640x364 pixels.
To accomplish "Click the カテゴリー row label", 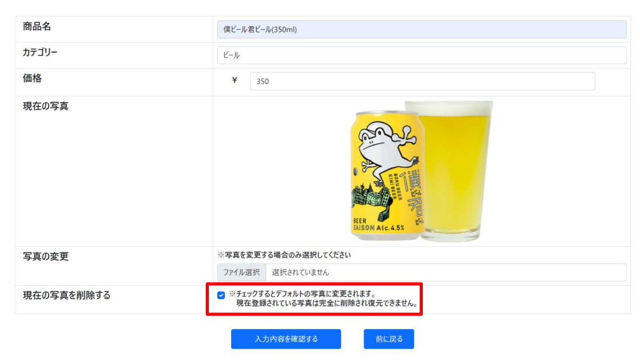I will pyautogui.click(x=40, y=53).
